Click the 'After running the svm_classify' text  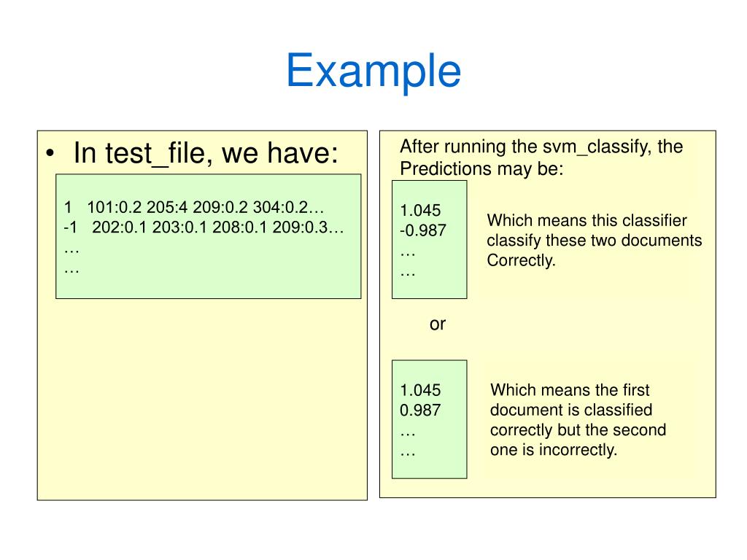541,147
